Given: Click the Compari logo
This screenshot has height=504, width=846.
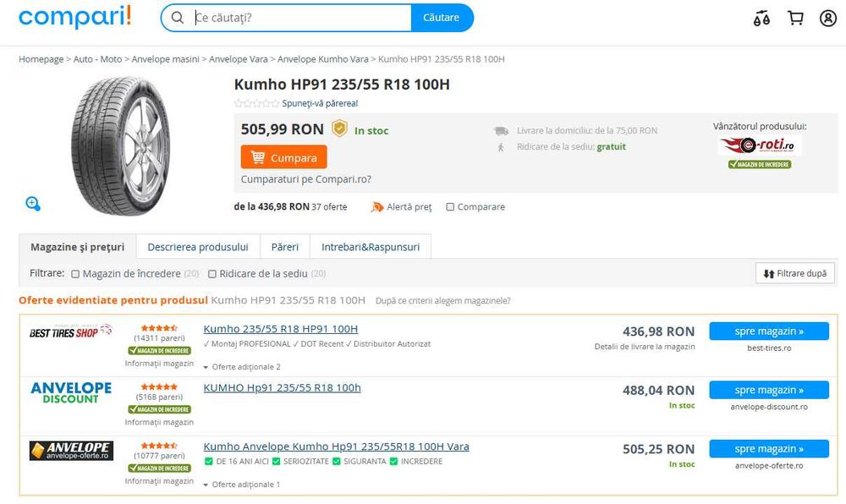Looking at the screenshot, I should (75, 17).
